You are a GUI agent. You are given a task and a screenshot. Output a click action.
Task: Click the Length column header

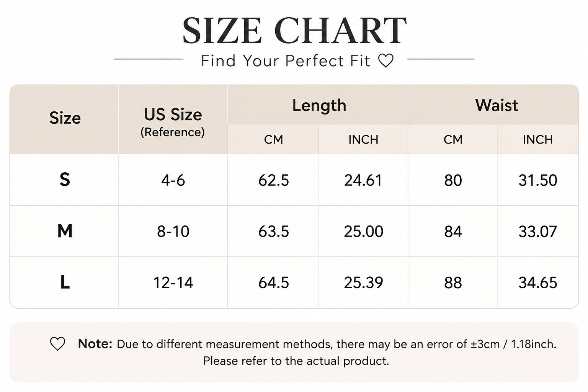pos(319,105)
